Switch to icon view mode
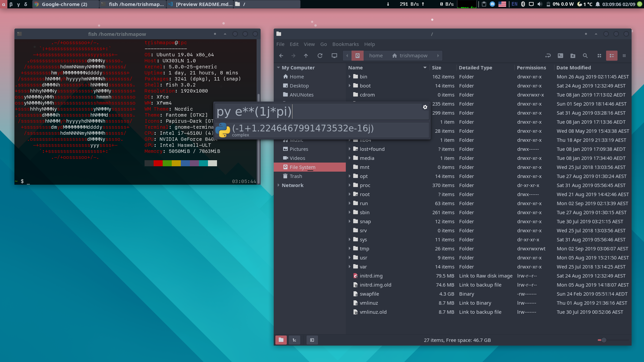This screenshot has height=362, width=644. (x=599, y=56)
